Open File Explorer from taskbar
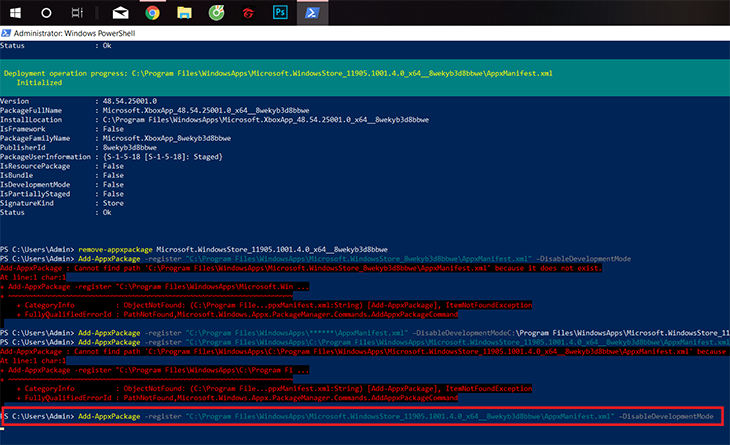 pos(184,13)
